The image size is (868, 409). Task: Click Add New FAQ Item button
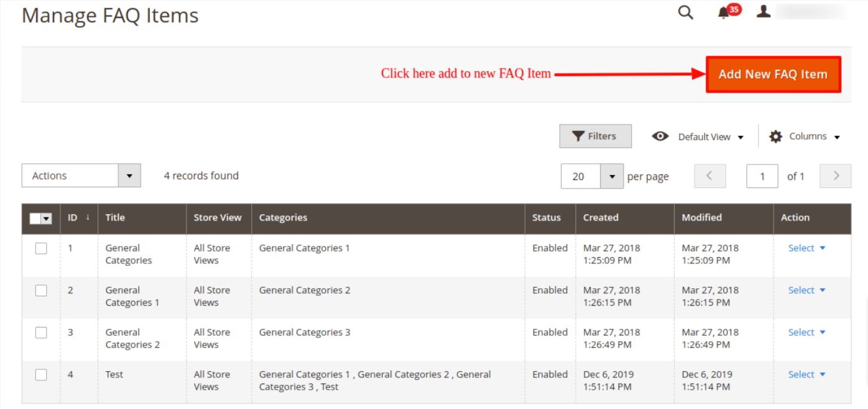[x=773, y=75]
